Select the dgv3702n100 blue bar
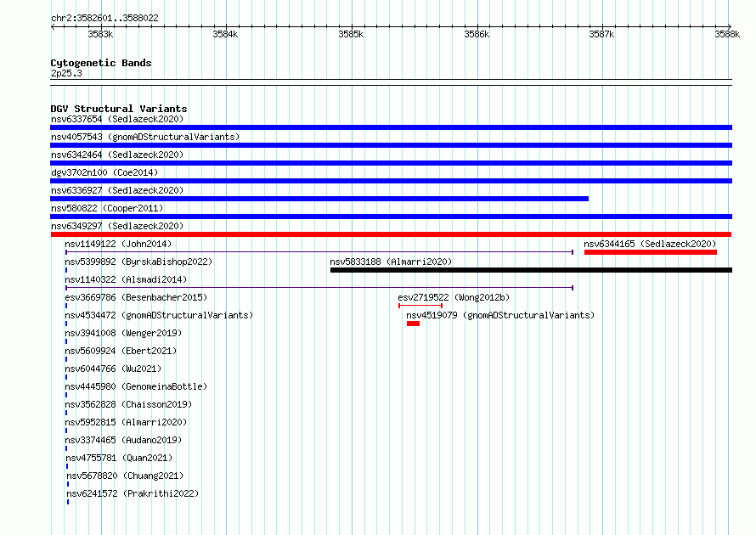The width and height of the screenshot is (756, 535). tap(391, 181)
